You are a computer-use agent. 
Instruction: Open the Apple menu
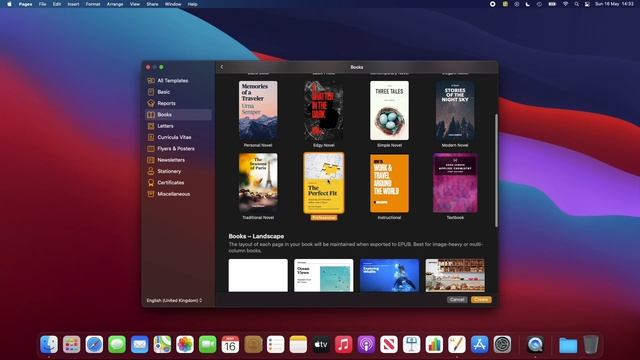tap(9, 4)
